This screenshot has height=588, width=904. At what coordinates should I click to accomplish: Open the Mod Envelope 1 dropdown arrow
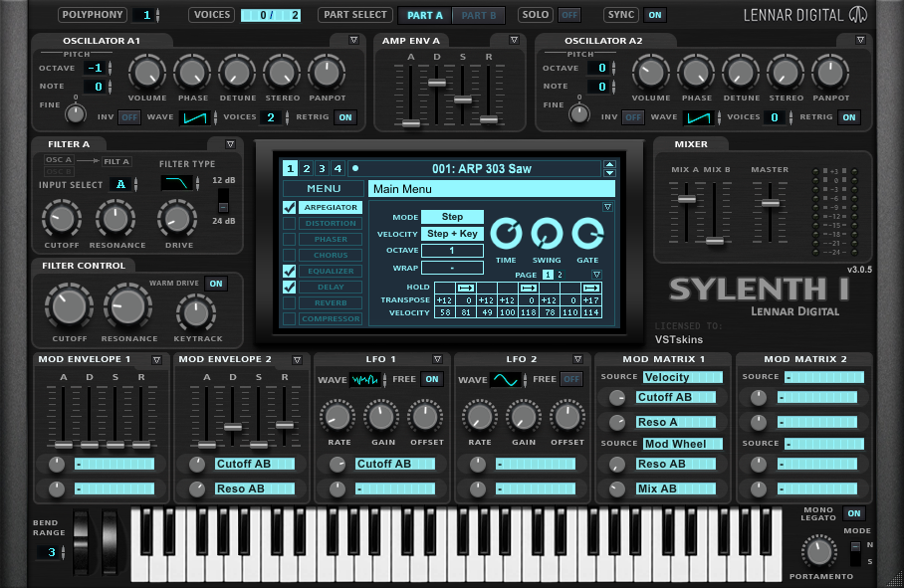(x=156, y=360)
